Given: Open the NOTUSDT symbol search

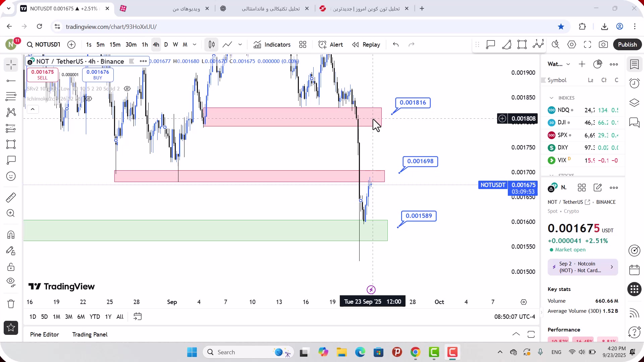Looking at the screenshot, I should [44, 45].
